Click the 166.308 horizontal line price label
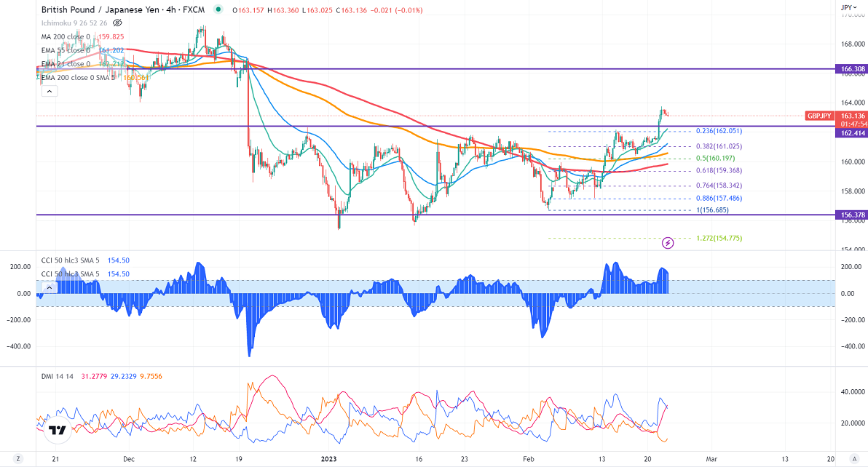The image size is (868, 467). pos(852,69)
